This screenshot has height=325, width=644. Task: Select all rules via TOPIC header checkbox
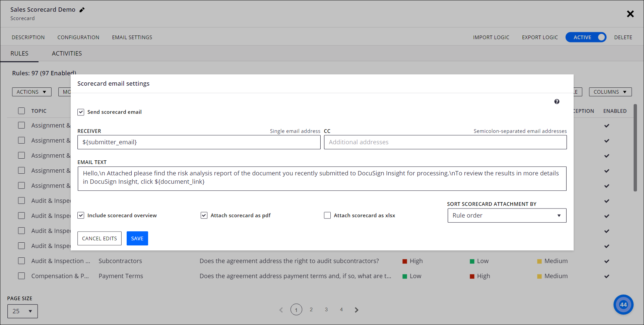coord(21,111)
